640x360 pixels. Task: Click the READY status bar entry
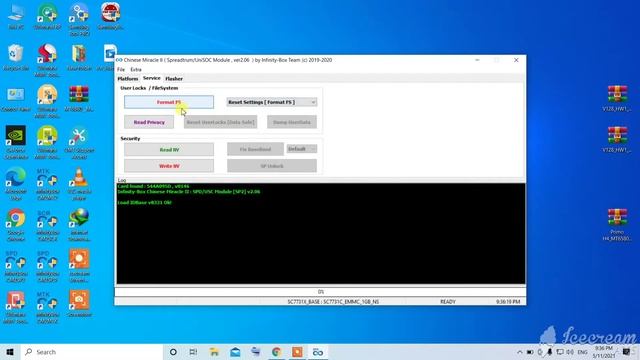click(x=448, y=302)
